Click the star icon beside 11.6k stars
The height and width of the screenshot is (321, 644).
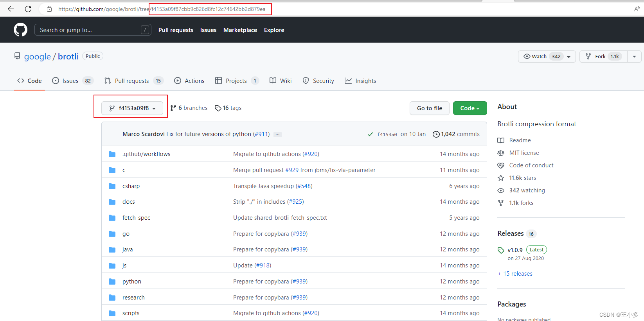[501, 178]
